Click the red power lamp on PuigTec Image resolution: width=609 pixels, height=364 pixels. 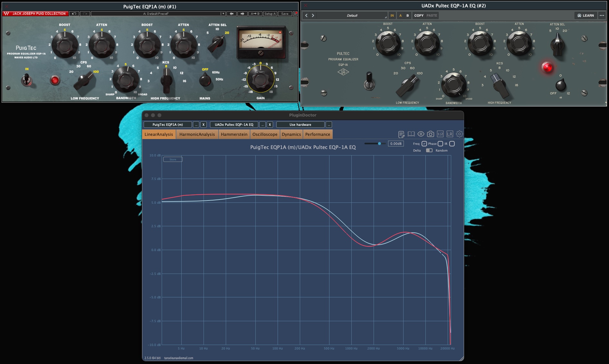click(x=55, y=80)
